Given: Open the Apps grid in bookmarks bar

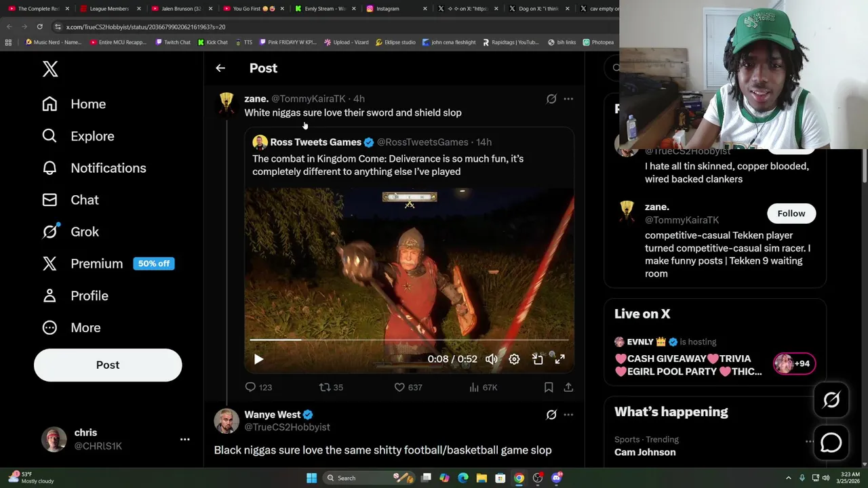Looking at the screenshot, I should [8, 42].
